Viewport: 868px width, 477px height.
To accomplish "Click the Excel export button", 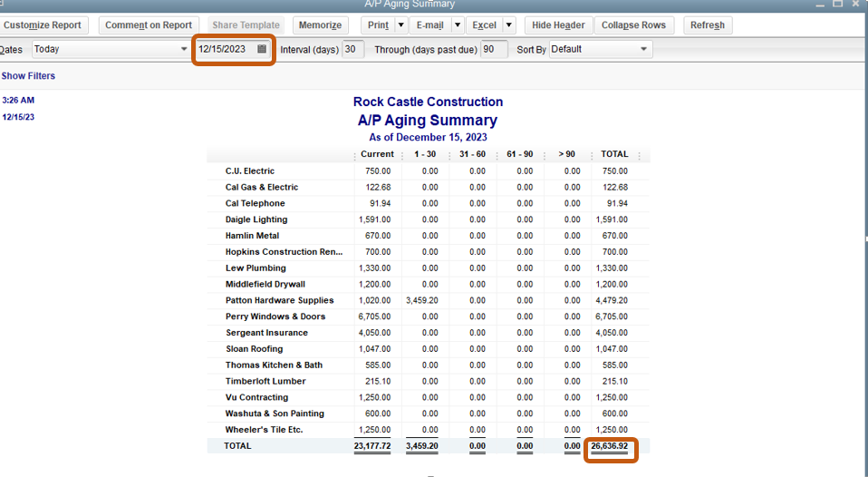I will tap(484, 25).
